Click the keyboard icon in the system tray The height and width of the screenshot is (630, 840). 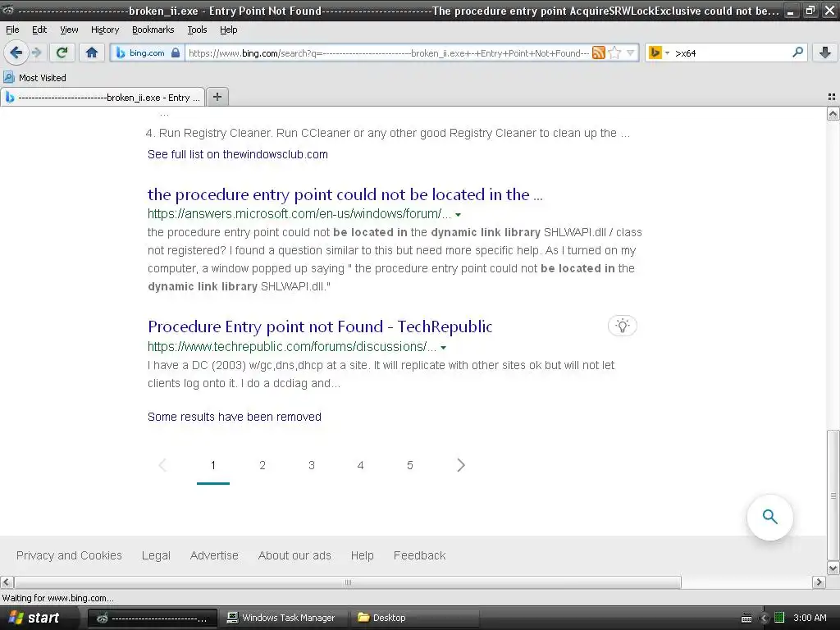(x=746, y=619)
